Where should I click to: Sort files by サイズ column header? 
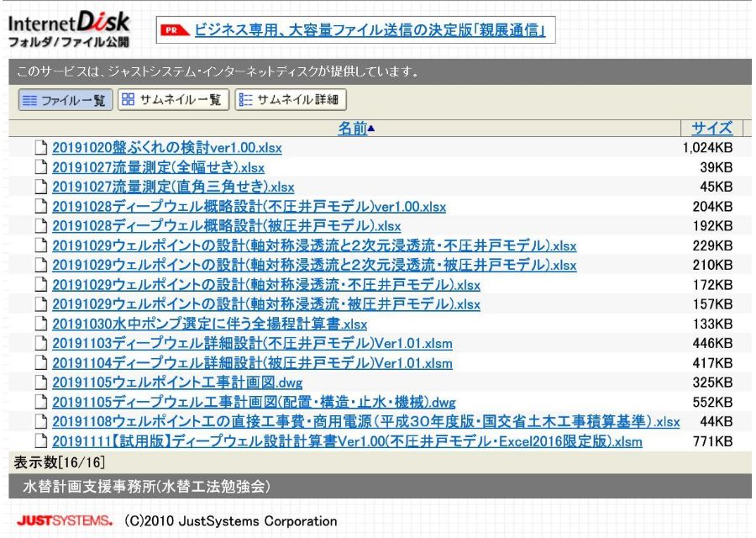pos(711,129)
